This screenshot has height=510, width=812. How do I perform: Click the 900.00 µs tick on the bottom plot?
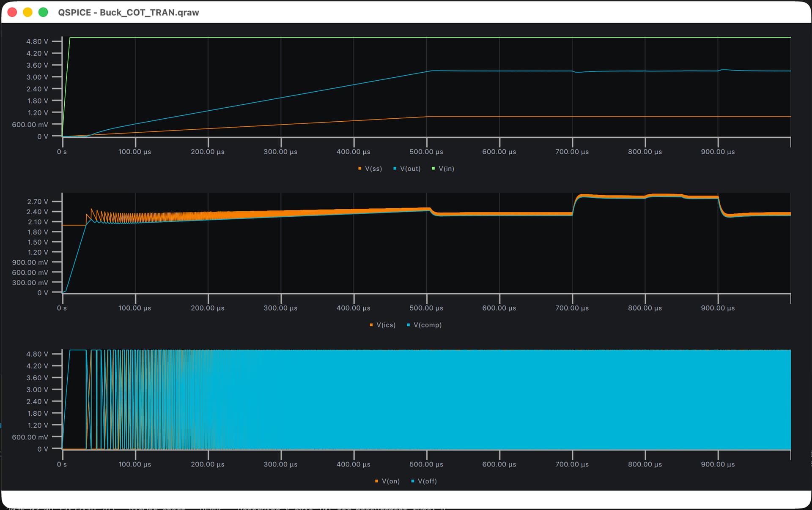(718, 464)
